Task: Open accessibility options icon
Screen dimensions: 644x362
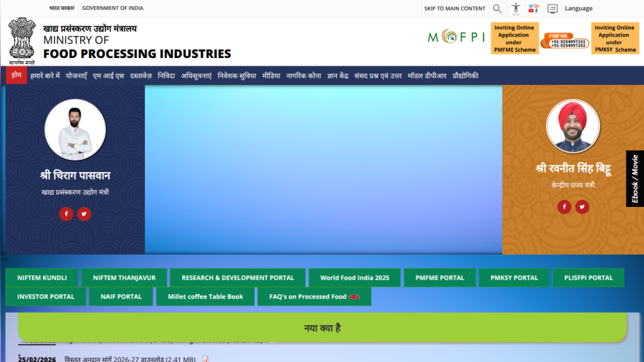Action: (515, 8)
